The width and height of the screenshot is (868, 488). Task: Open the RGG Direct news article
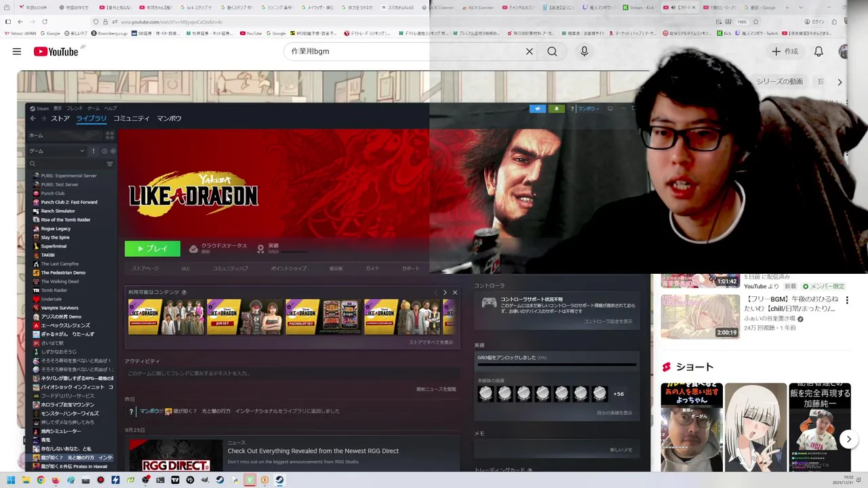point(313,451)
